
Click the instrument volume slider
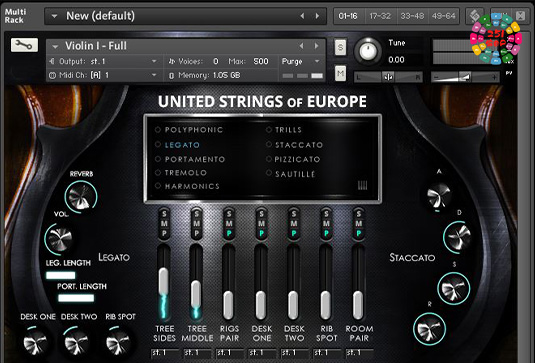(465, 77)
